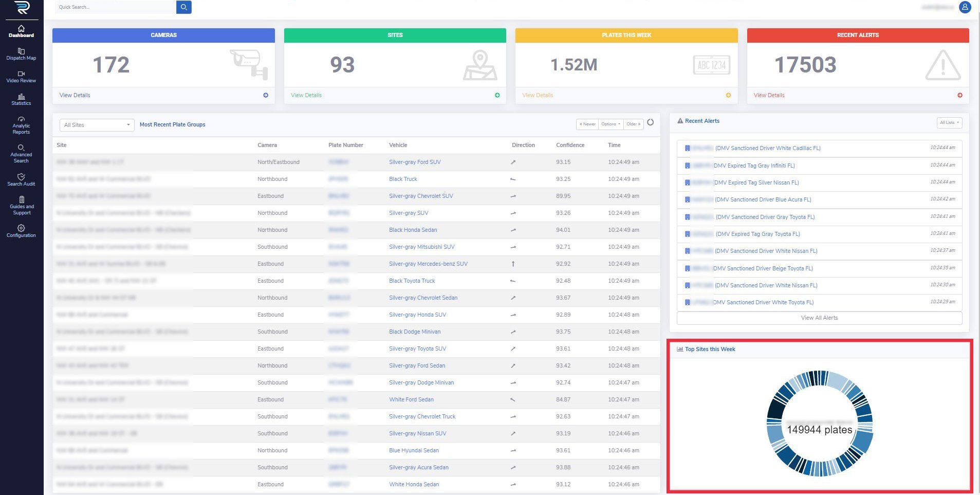This screenshot has width=980, height=495.
Task: Click the Older page button
Action: click(633, 124)
